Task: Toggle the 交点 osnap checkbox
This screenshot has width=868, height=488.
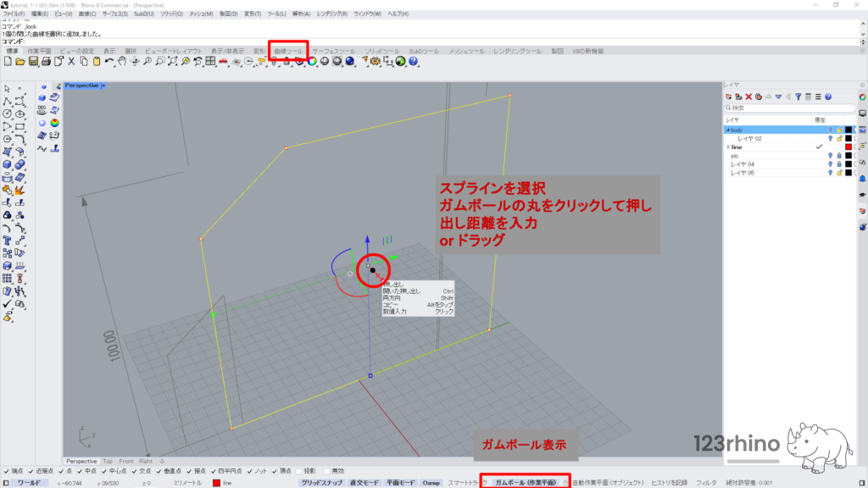Action: click(134, 471)
